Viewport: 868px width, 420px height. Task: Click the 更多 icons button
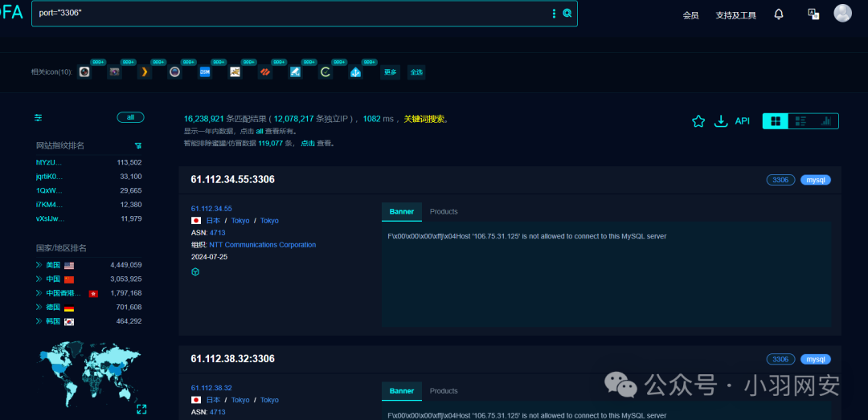pyautogui.click(x=391, y=72)
